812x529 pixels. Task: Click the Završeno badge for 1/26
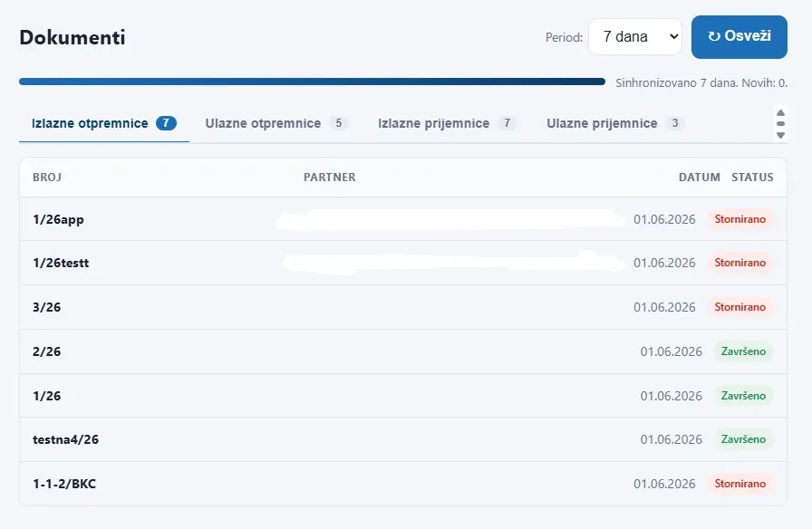(x=743, y=396)
